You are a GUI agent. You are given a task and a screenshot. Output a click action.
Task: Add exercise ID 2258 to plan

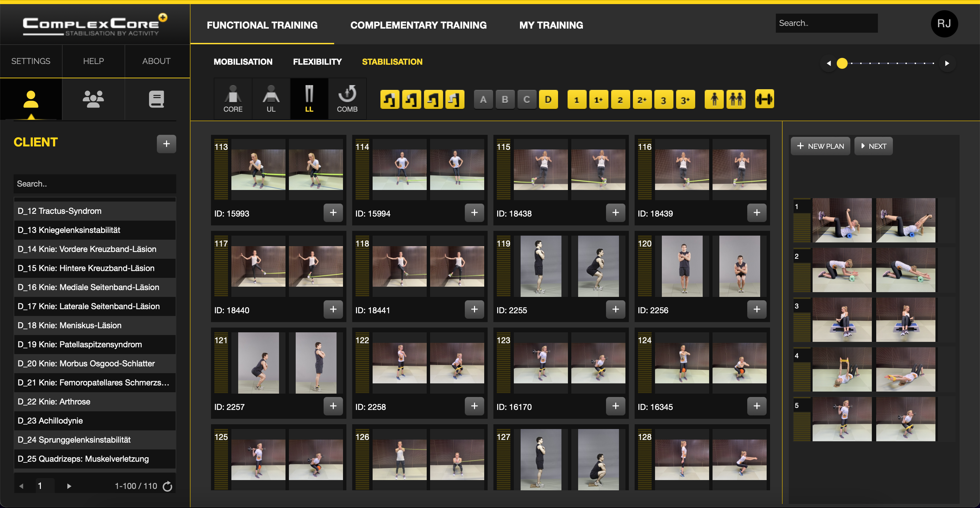tap(474, 406)
